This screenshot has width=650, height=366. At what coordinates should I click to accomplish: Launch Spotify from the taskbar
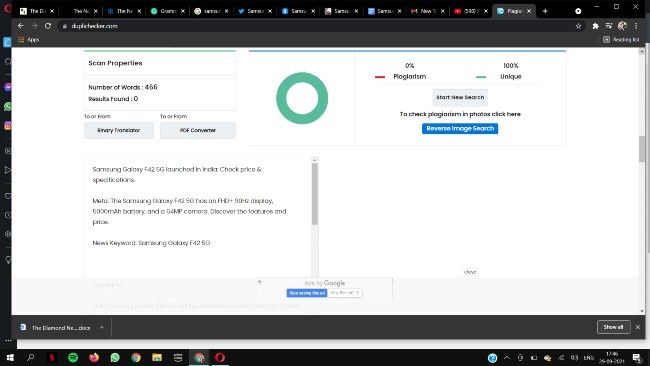click(73, 357)
